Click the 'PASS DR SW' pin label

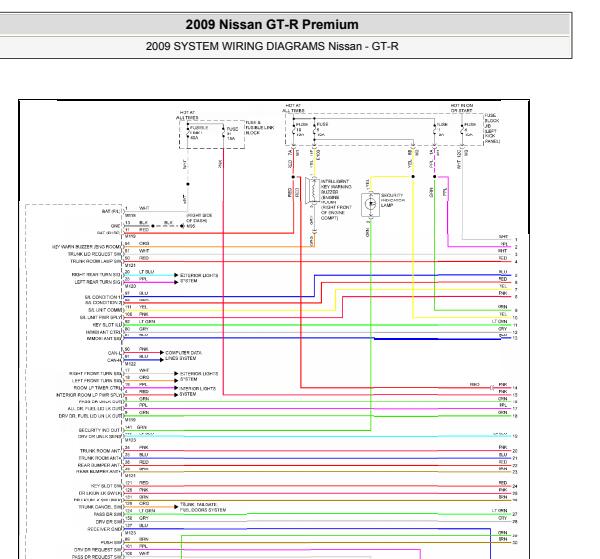[x=107, y=514]
